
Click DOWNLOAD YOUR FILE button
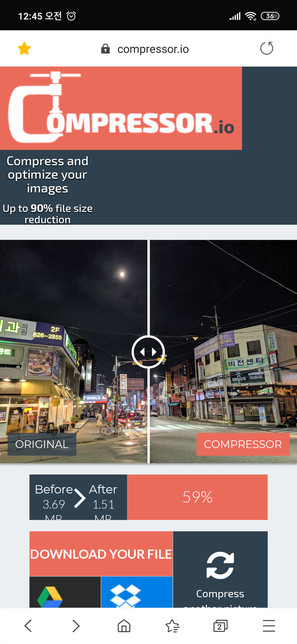(101, 554)
